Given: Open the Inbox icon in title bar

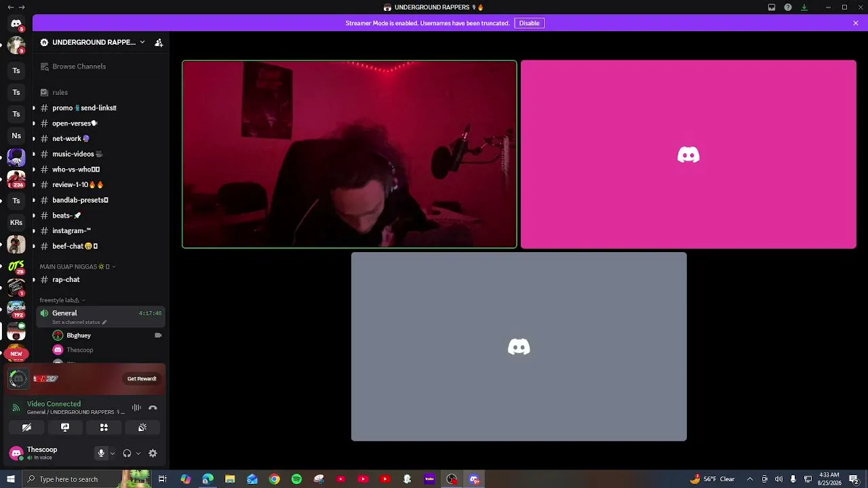Looking at the screenshot, I should [772, 7].
